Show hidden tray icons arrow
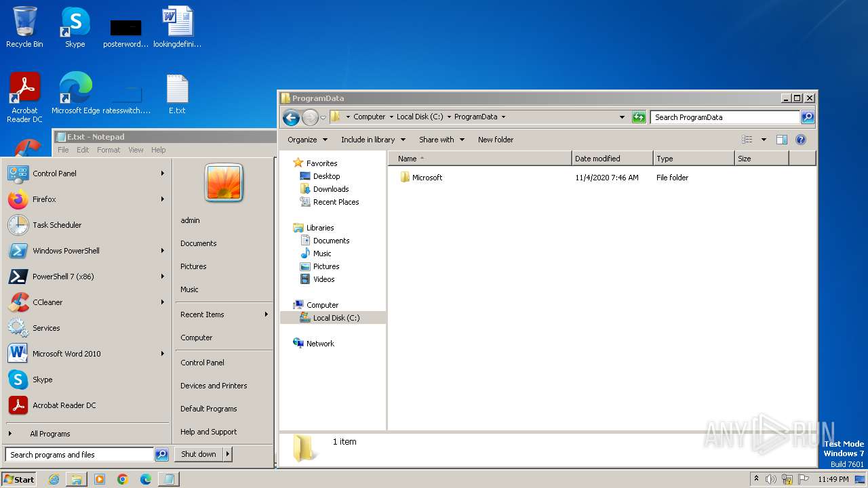This screenshot has height=488, width=868. (756, 479)
